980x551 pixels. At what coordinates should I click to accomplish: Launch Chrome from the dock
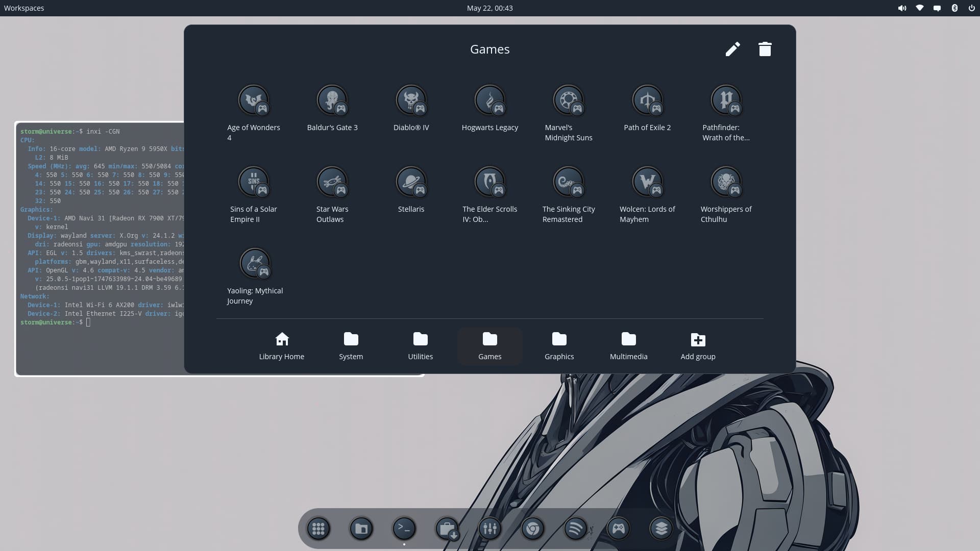tap(533, 529)
